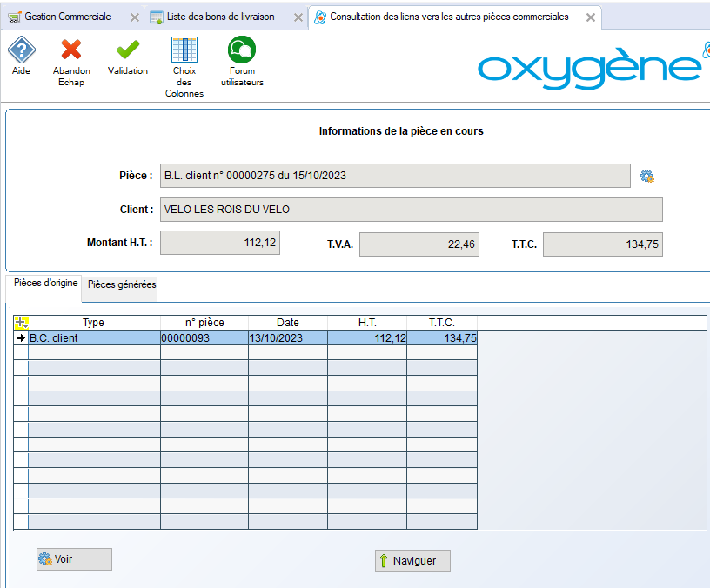This screenshot has width=710, height=588.
Task: Click the Aide help icon
Action: (21, 50)
